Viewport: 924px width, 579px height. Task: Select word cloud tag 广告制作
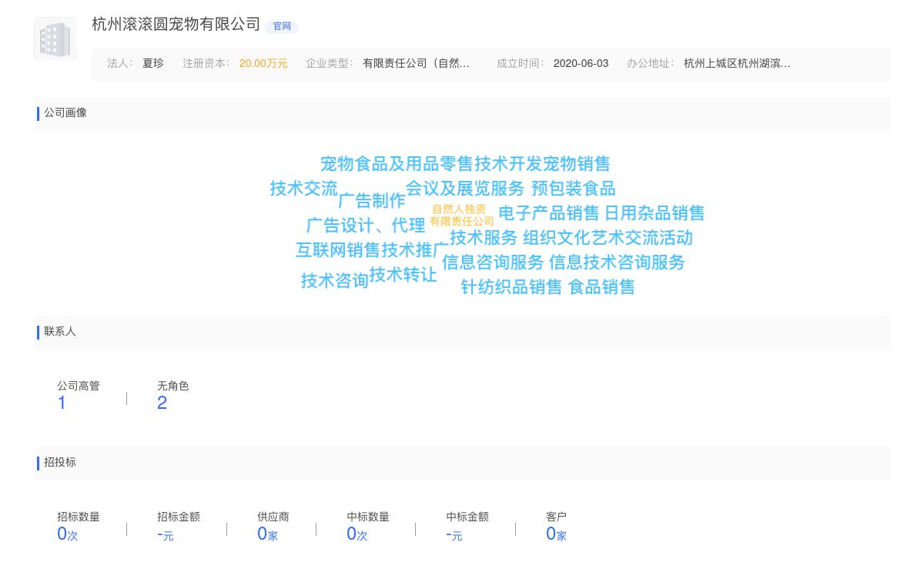point(372,201)
